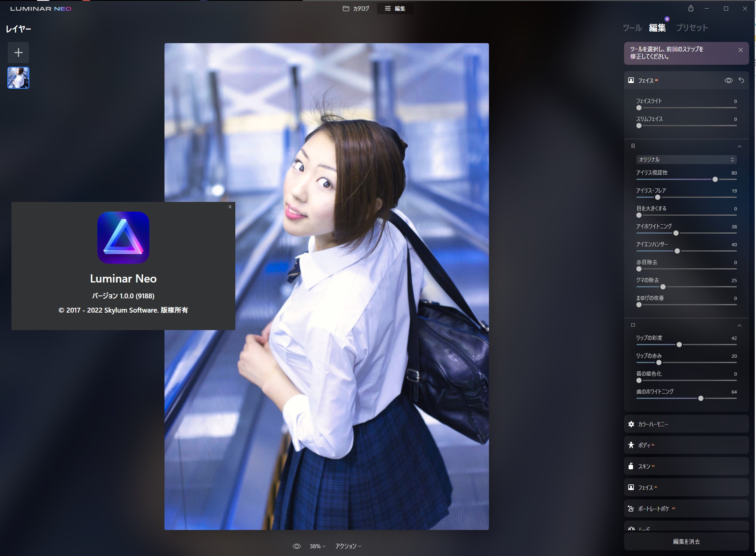Collapse the 口 section with its chevron
This screenshot has height=556, width=756.
[740, 325]
